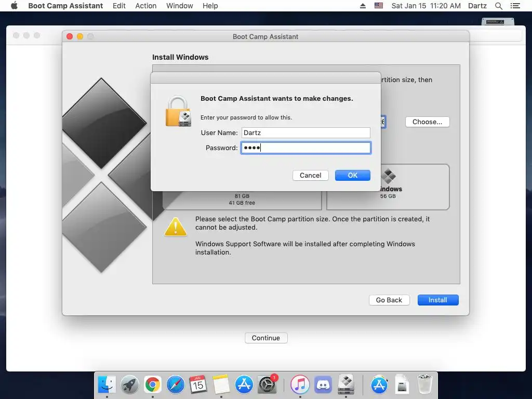The width and height of the screenshot is (532, 399).
Task: Open App Store from the dock
Action: (x=244, y=385)
